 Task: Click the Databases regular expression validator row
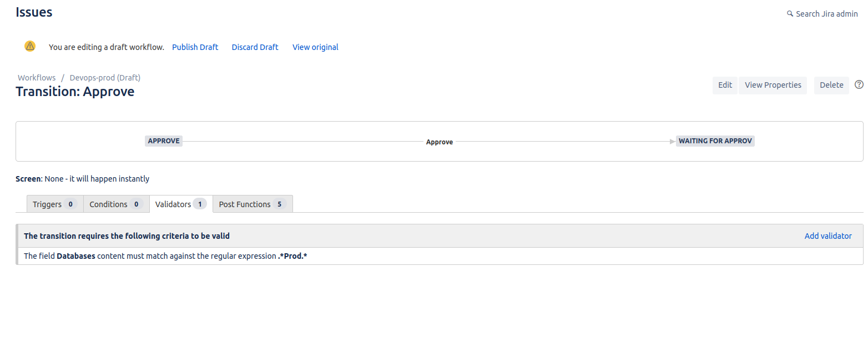point(440,256)
